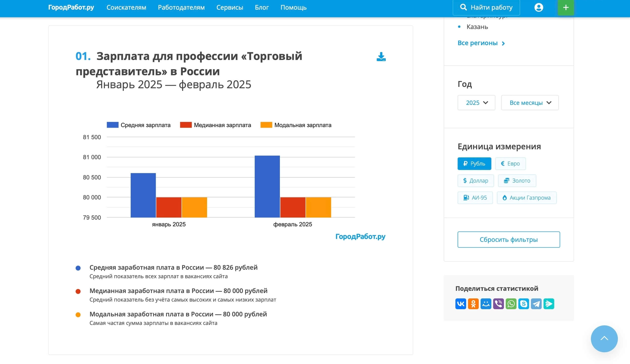The image size is (630, 364).
Task: Click the ГородРабот.ру logo in header
Action: pyautogui.click(x=71, y=7)
